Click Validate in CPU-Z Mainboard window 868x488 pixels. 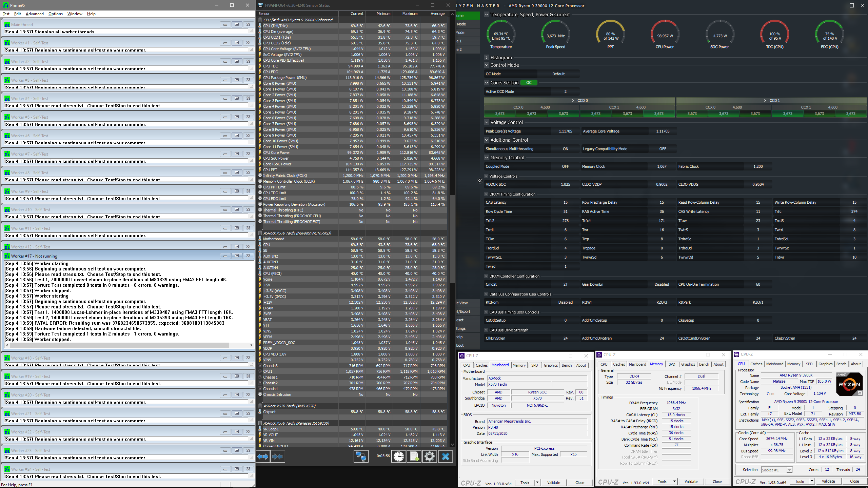click(x=554, y=483)
